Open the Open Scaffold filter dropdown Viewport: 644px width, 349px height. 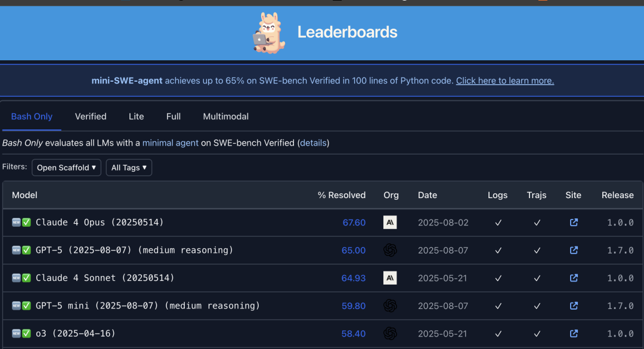coord(66,168)
